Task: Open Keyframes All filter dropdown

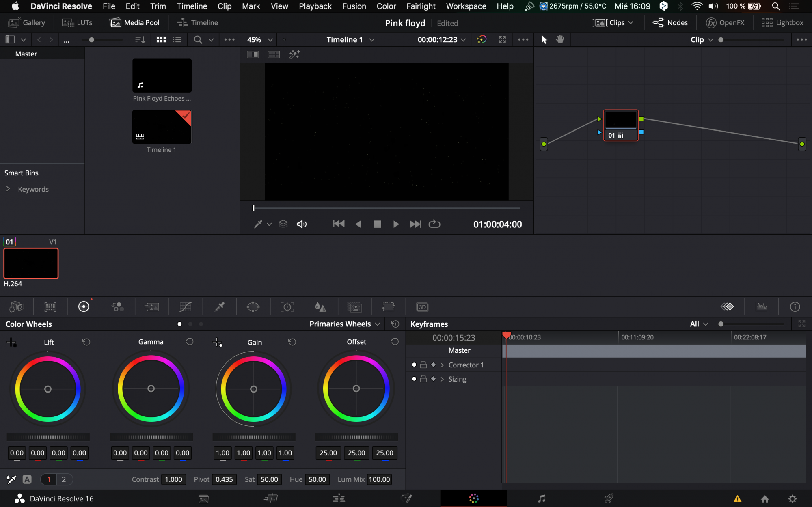Action: tap(699, 324)
